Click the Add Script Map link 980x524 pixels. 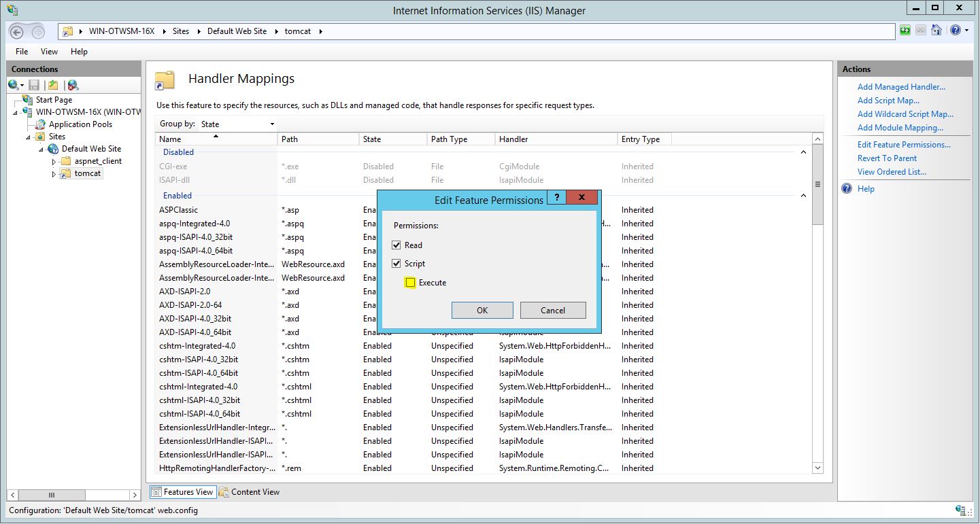click(888, 101)
